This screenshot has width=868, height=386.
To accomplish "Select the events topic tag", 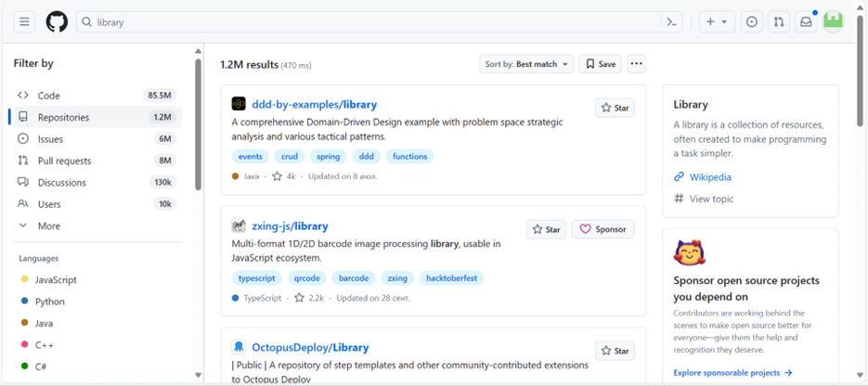I will [251, 157].
